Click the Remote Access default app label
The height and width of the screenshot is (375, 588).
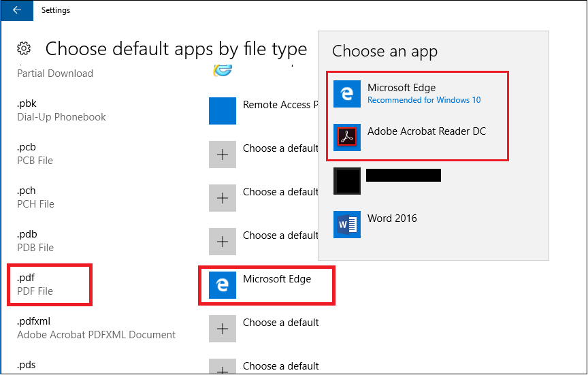(280, 105)
